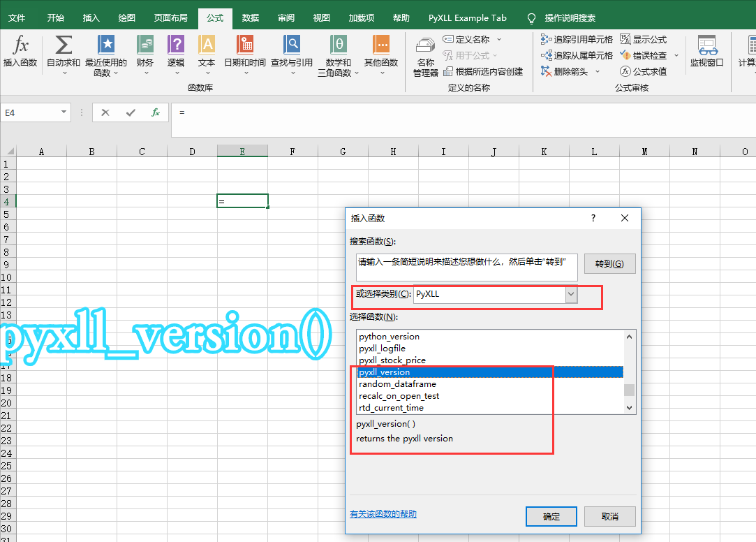Click the formula bar input area
Viewport: 756px width, 542px height.
pyautogui.click(x=463, y=119)
